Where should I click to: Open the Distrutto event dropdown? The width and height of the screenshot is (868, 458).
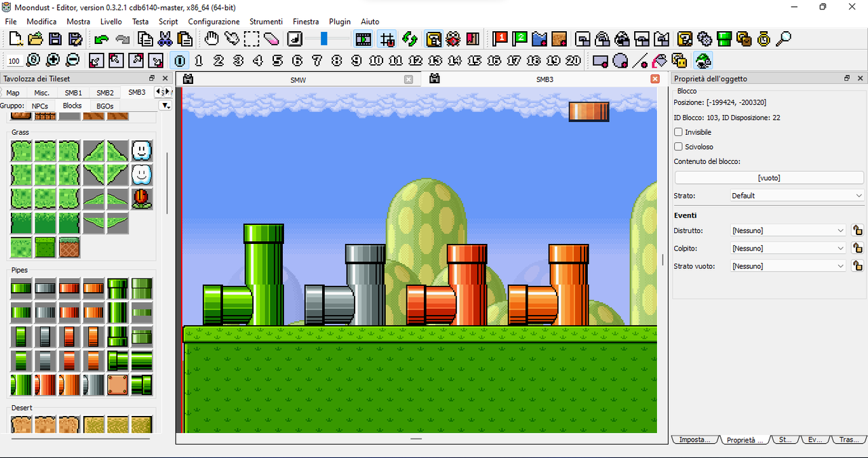[x=788, y=230]
